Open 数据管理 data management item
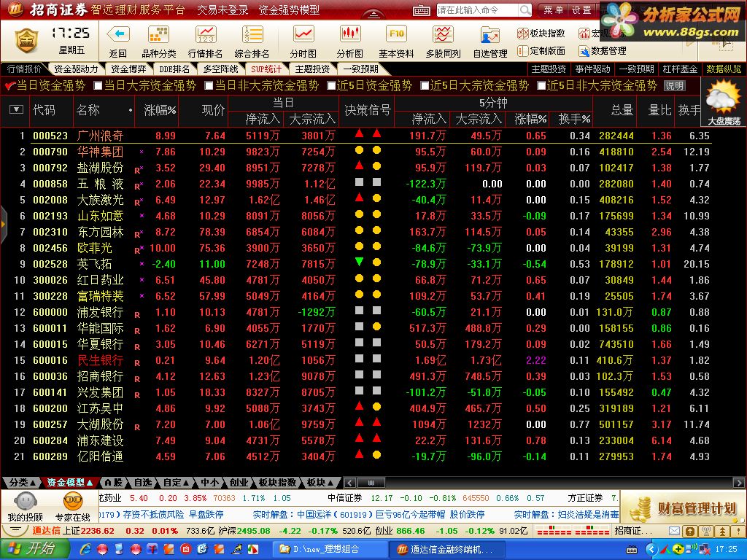Screen dimensions: 747x560 pyautogui.click(x=602, y=50)
